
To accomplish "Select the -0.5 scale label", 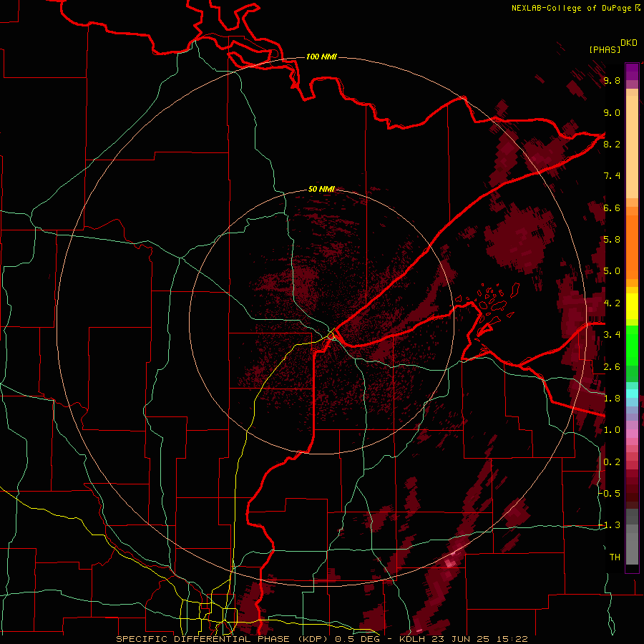I will coord(609,494).
